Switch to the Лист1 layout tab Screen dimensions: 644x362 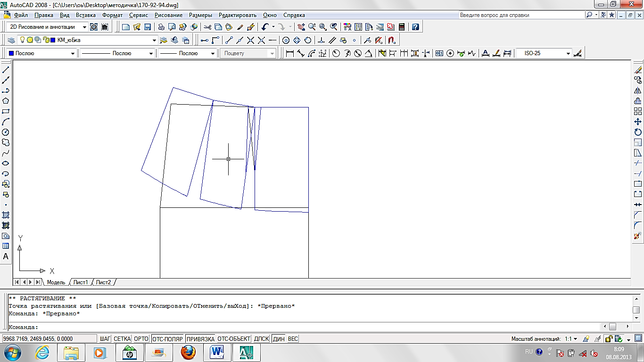[81, 282]
